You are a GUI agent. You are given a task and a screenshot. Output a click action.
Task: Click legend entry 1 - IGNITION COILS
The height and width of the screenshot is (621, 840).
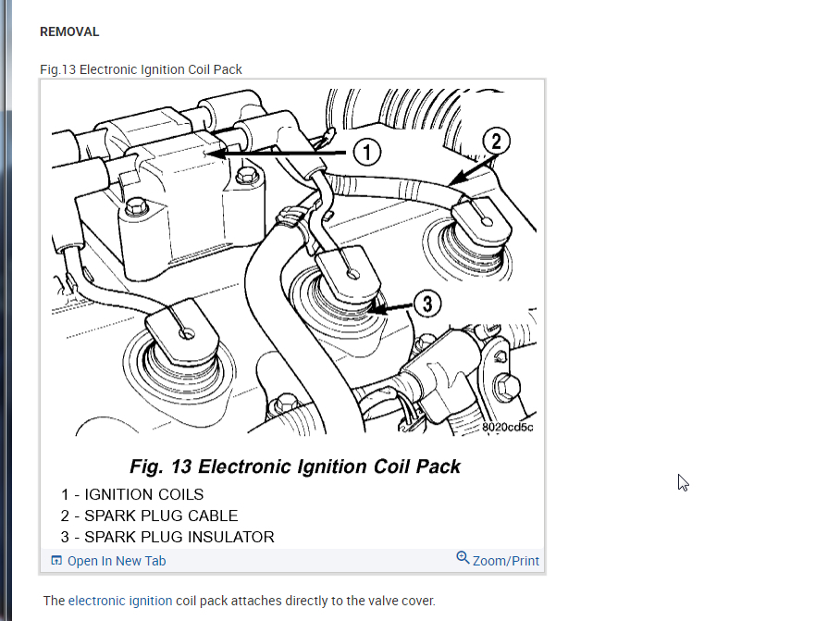click(x=132, y=494)
